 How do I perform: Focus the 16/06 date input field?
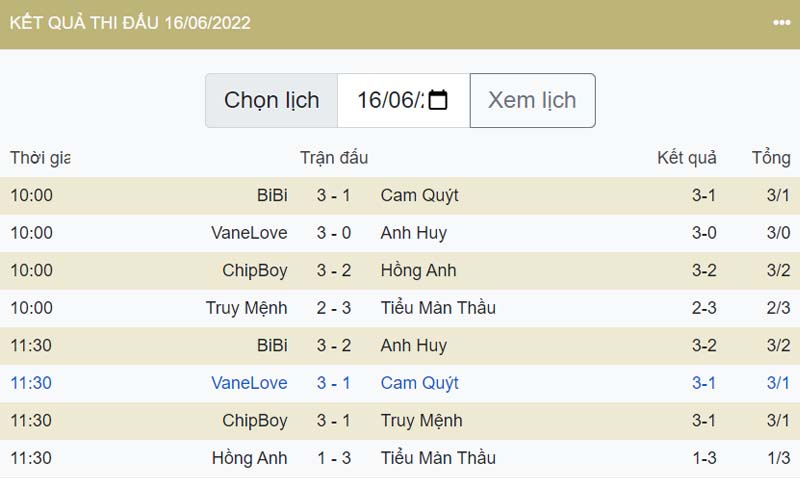[404, 100]
